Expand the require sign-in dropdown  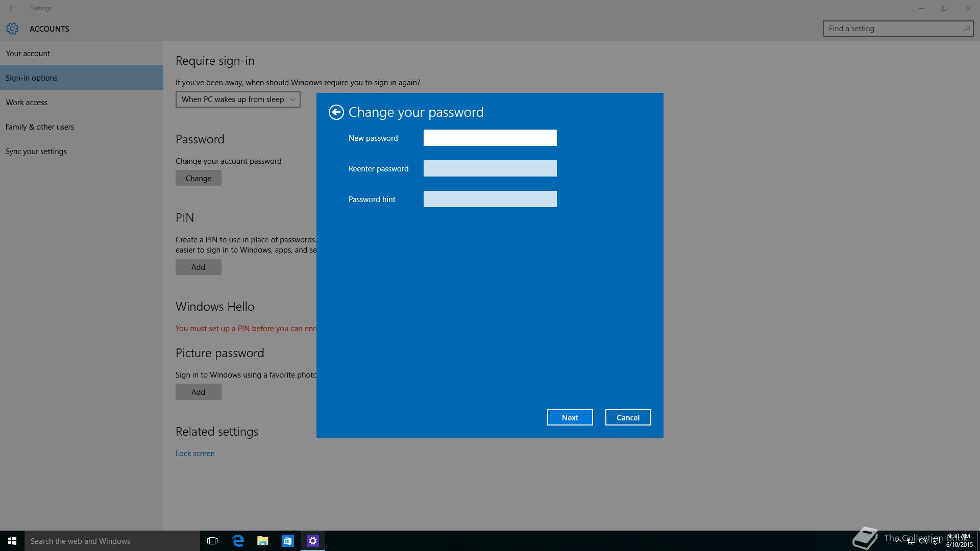238,99
